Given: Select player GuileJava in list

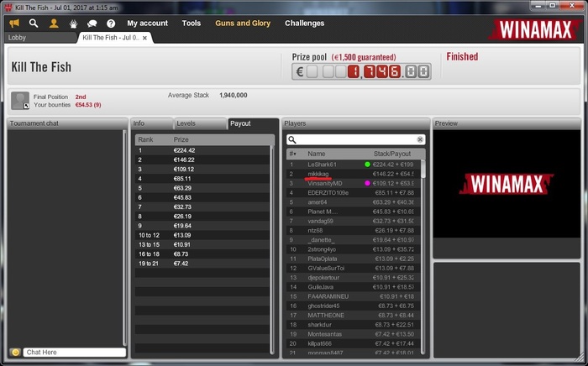Looking at the screenshot, I should pos(354,287).
